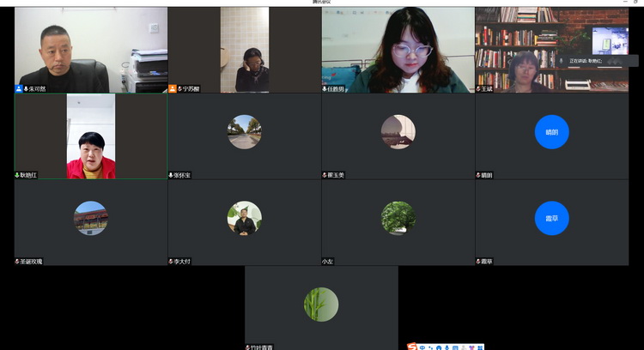Click the 中 language toggle in the IME bar

[422, 346]
